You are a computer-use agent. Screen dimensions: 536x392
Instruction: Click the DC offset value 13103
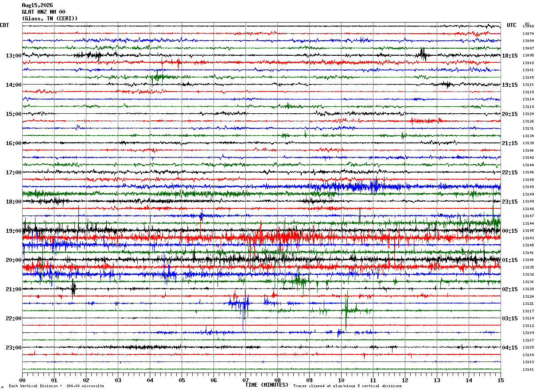tap(528, 362)
